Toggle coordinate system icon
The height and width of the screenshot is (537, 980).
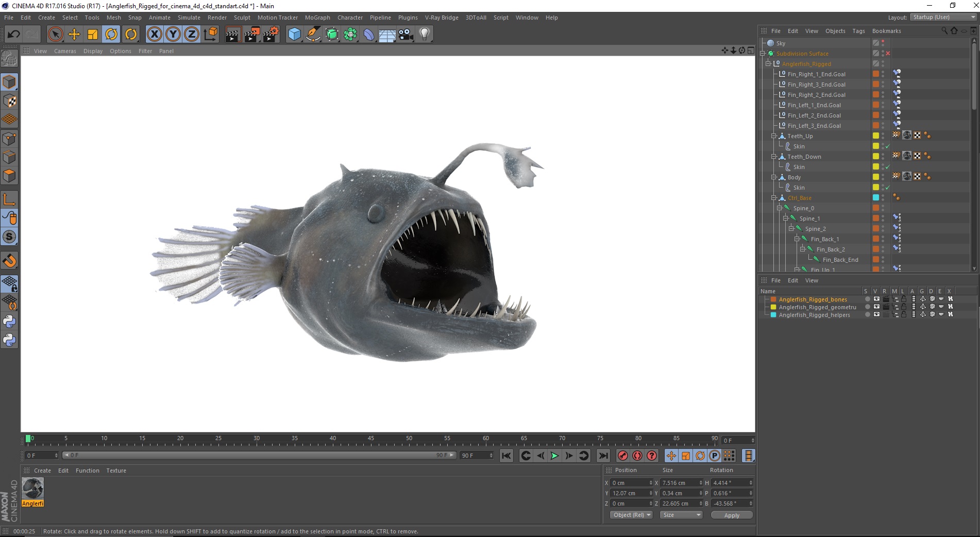[x=210, y=35]
